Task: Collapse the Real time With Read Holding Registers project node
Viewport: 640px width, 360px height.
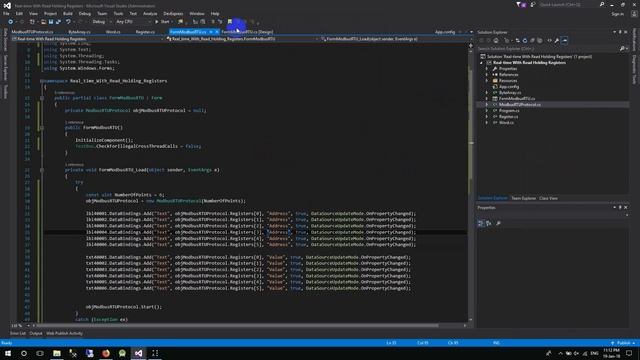Action: click(x=482, y=63)
